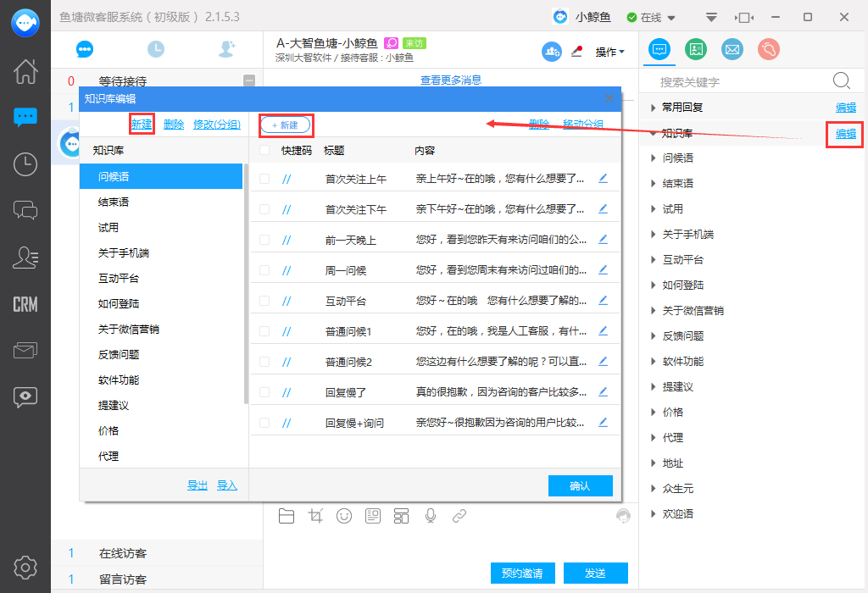This screenshot has width=868, height=593.
Task: Toggle the select-all checkbox in header
Action: [264, 150]
